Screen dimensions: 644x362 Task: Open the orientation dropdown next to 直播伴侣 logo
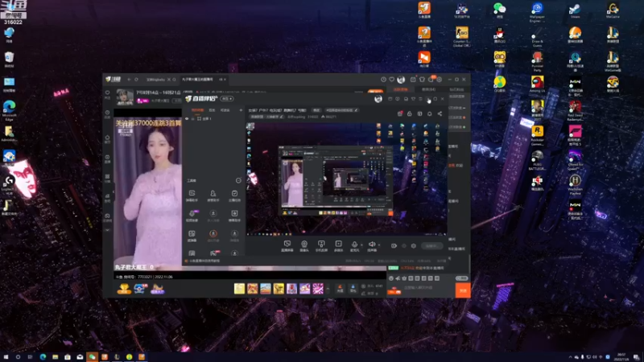click(x=227, y=99)
